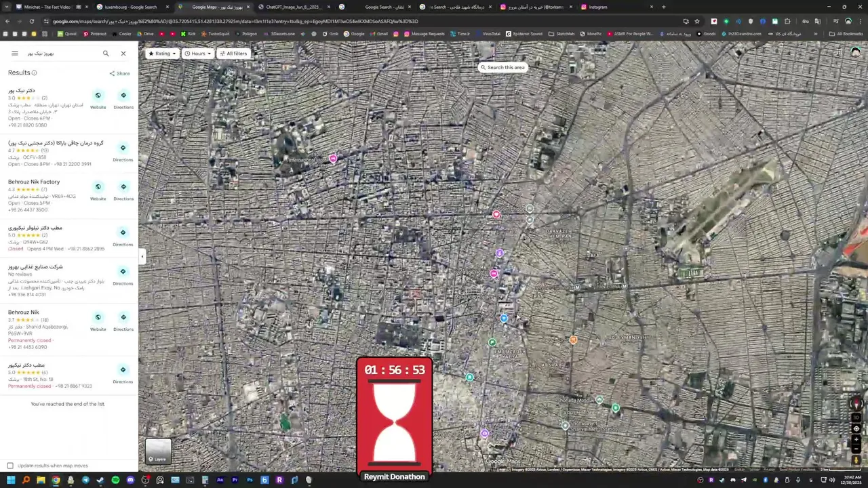Click the info icon next to Results
Screen dimensions: 868x488
(x=34, y=73)
